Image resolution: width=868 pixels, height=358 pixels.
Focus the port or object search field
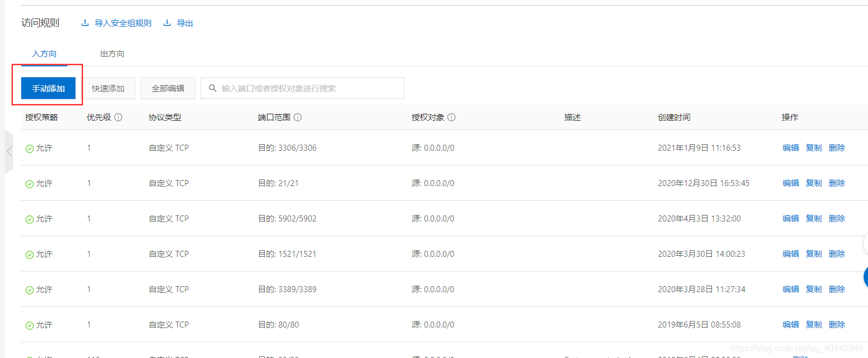(x=302, y=88)
